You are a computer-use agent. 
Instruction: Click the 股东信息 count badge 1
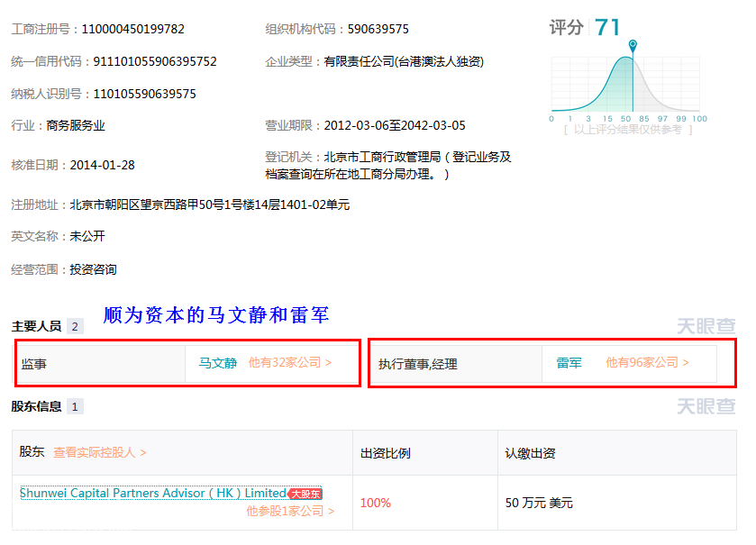coord(75,406)
